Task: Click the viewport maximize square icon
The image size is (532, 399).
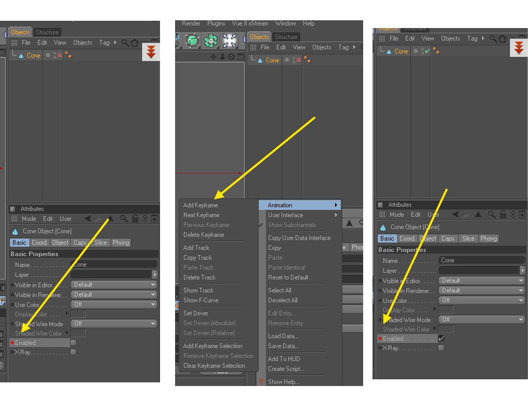Action: click(x=241, y=57)
